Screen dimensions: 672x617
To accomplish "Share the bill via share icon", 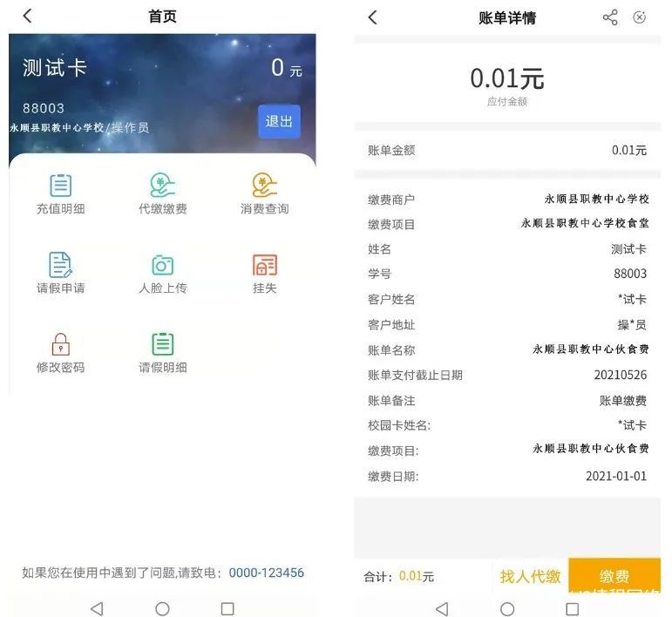I will coord(610,17).
